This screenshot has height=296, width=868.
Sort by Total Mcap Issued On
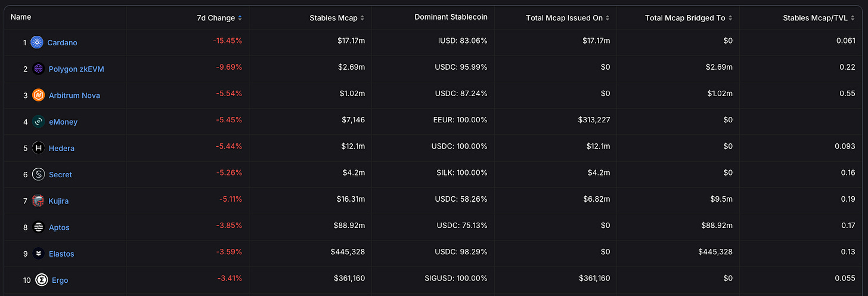[x=568, y=18]
